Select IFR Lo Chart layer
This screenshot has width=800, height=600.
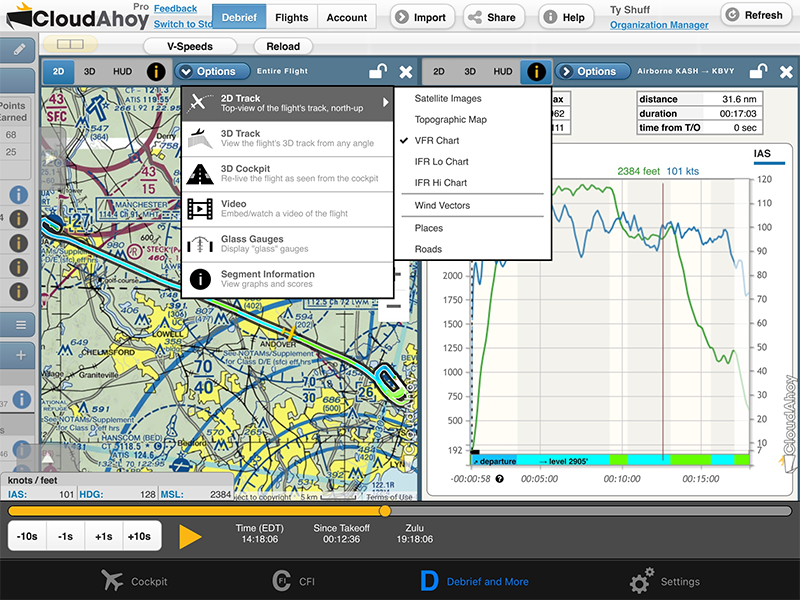[x=441, y=162]
